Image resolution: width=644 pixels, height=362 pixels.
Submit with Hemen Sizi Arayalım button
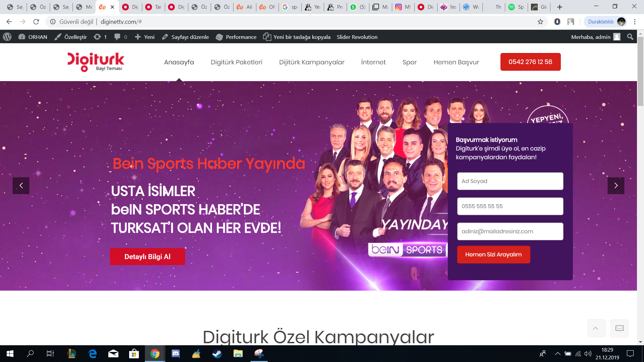pos(493,254)
